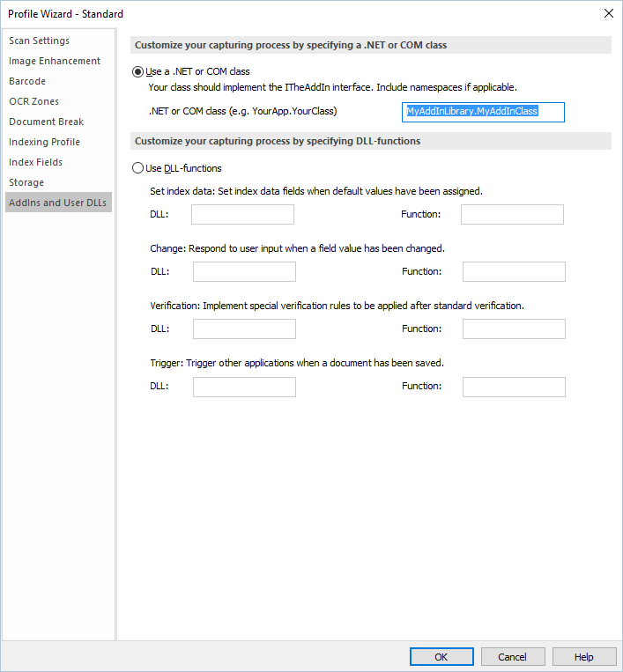Click the Trigger DLL input field
Viewport: 623px width, 672px height.
(244, 386)
